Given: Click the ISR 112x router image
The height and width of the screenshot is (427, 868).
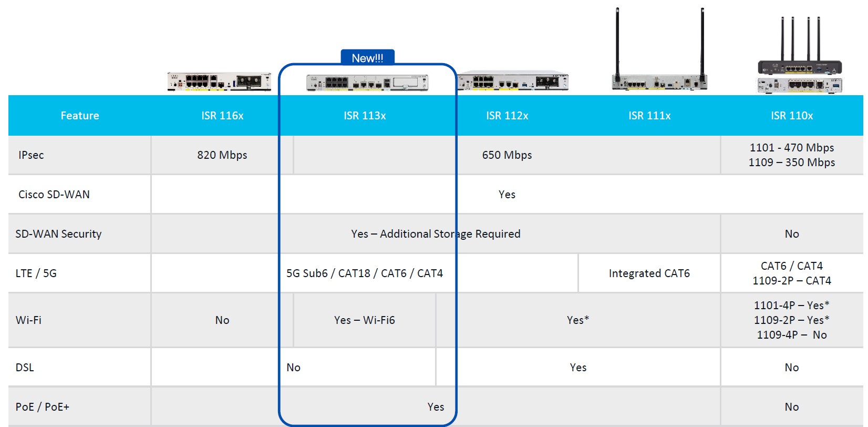Looking at the screenshot, I should (513, 80).
